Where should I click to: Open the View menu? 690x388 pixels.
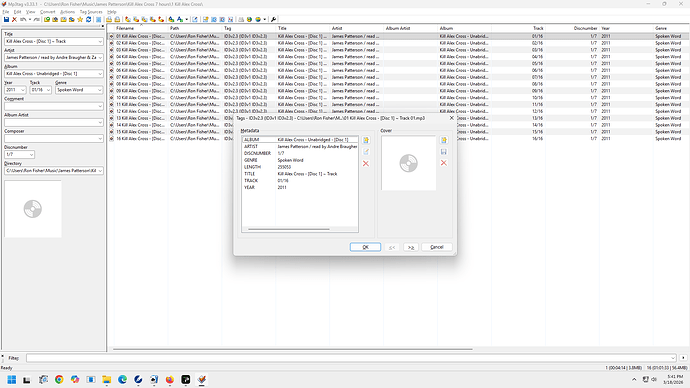pyautogui.click(x=30, y=12)
